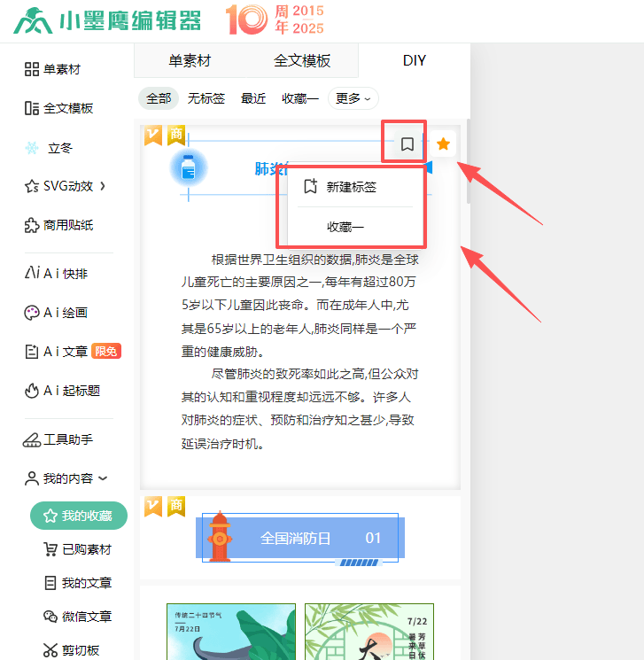Select the 全国消防日 title template thumbnail
The image size is (644, 660).
[300, 538]
